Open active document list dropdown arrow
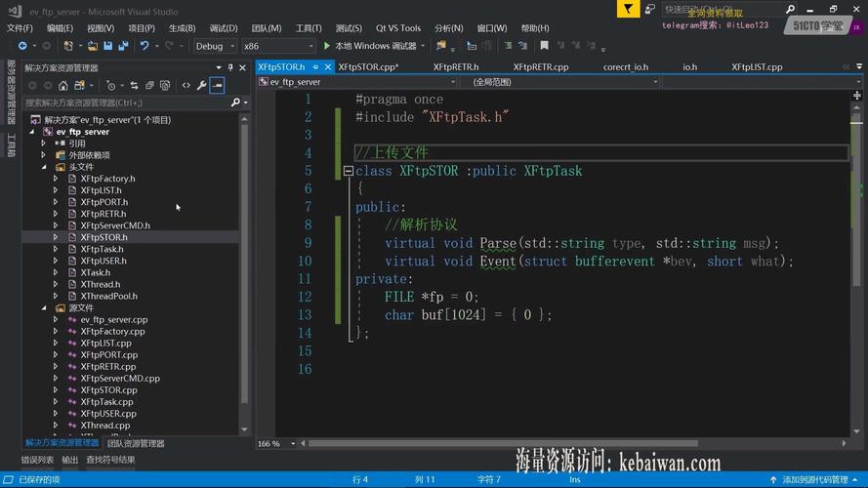 point(859,66)
